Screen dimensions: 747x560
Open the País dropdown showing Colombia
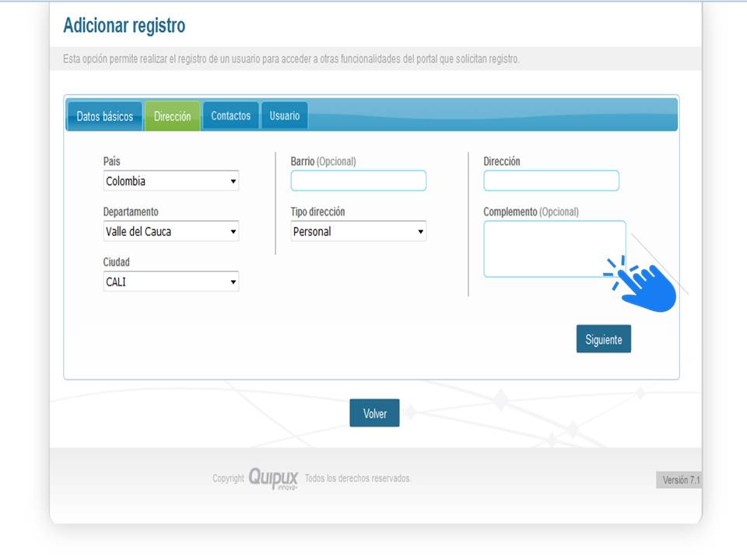tap(170, 181)
